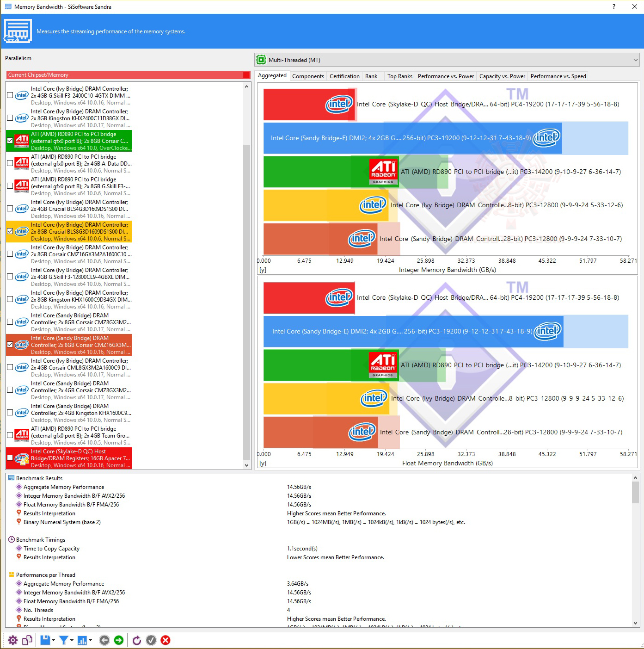Click the 1.1second(s) timing value
This screenshot has width=644, height=649.
pos(302,549)
